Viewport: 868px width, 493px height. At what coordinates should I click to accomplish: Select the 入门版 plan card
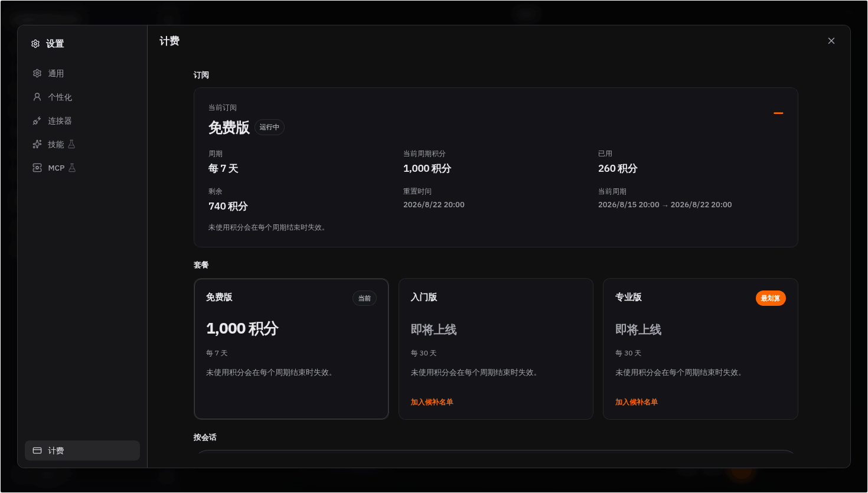[x=496, y=349]
